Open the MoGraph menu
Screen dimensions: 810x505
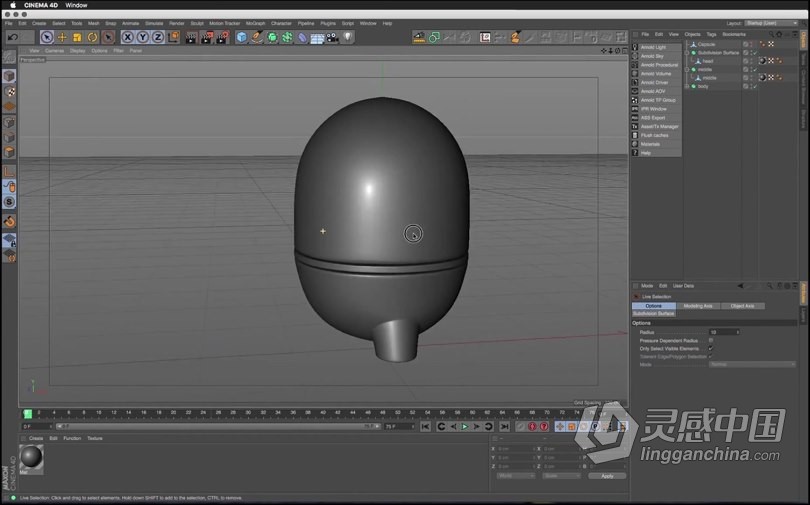(x=255, y=23)
